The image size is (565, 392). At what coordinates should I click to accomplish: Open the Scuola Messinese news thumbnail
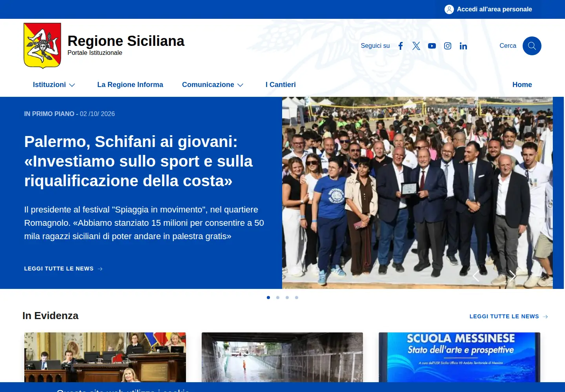pyautogui.click(x=459, y=358)
